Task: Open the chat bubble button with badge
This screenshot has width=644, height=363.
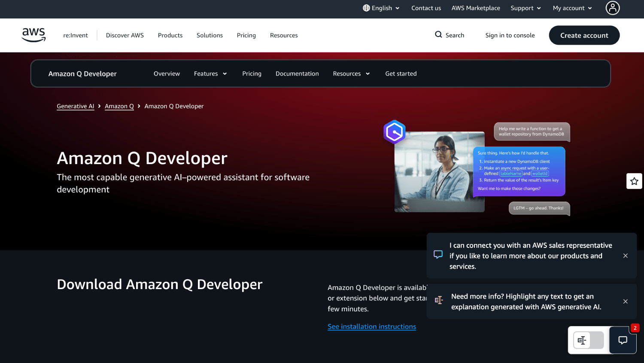Action: [x=623, y=340]
